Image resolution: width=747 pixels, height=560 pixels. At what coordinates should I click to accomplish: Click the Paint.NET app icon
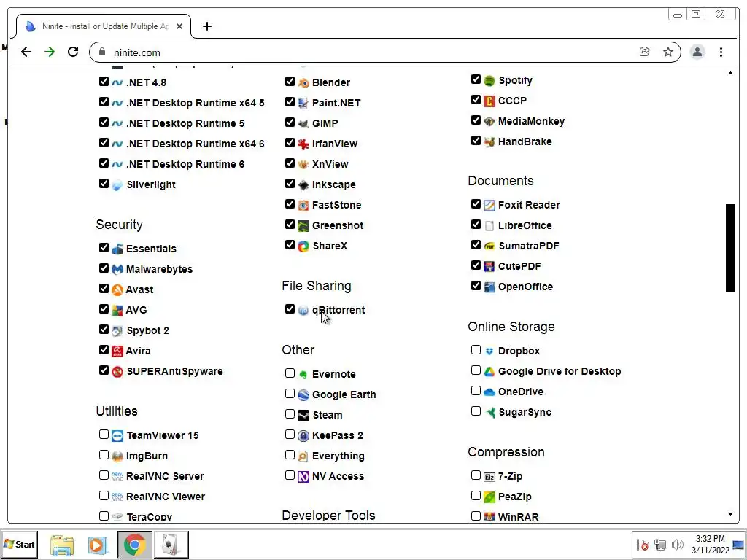pyautogui.click(x=303, y=104)
